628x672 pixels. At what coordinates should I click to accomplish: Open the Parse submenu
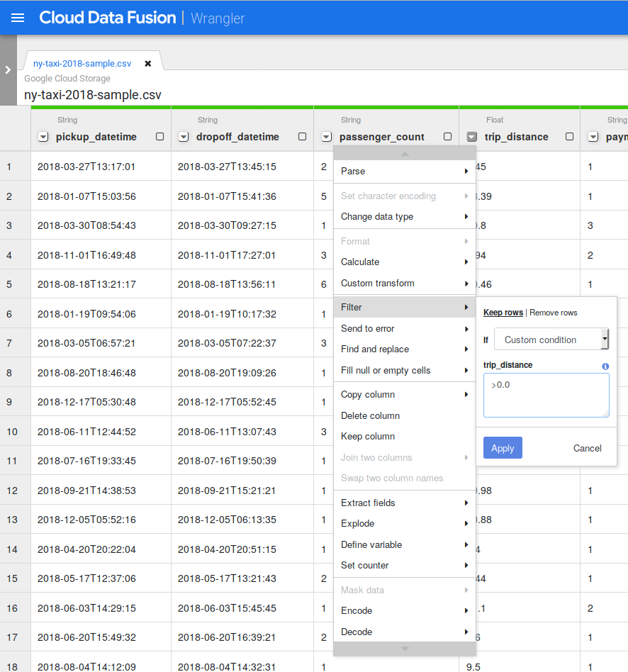405,171
